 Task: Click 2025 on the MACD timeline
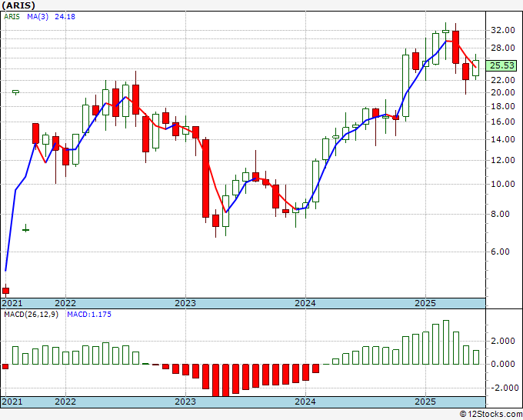pos(425,402)
